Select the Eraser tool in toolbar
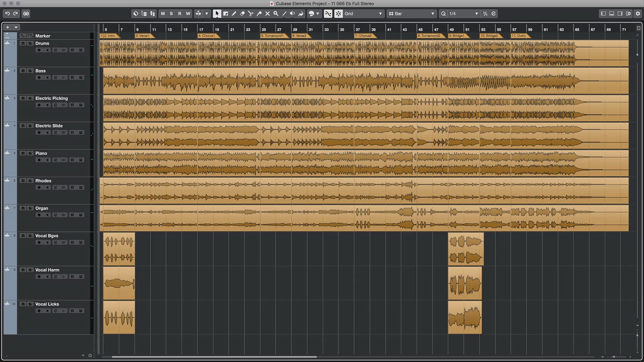644x362 pixels. pyautogui.click(x=242, y=14)
